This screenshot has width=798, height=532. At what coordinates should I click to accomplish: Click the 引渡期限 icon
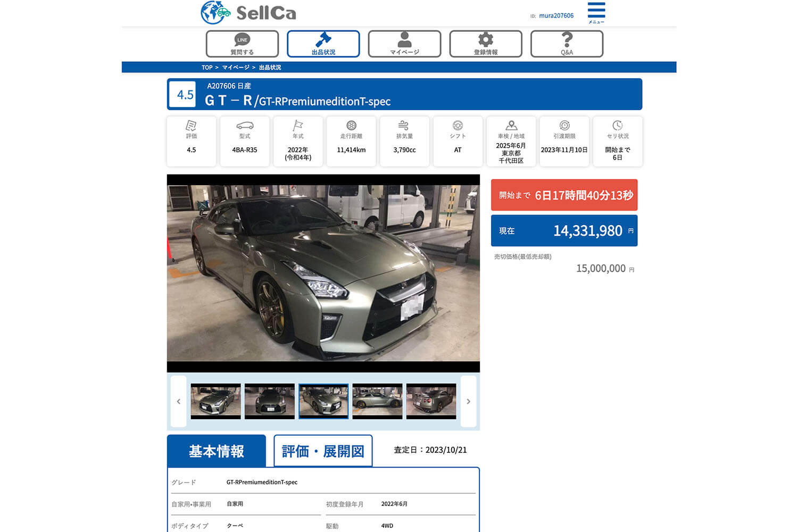coord(564,126)
